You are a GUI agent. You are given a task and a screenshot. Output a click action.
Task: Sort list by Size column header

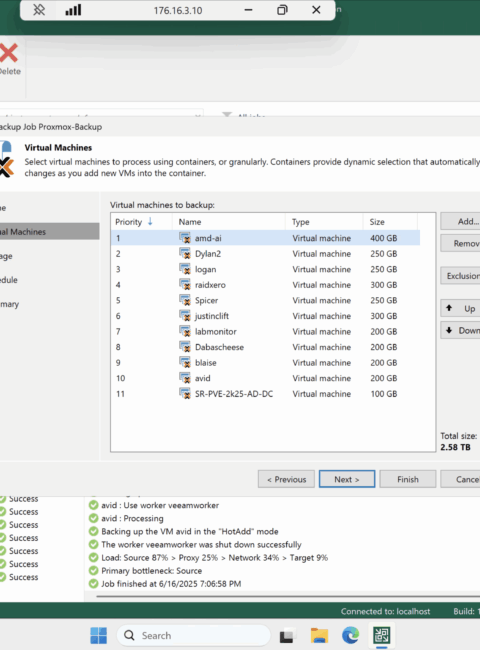coord(390,222)
